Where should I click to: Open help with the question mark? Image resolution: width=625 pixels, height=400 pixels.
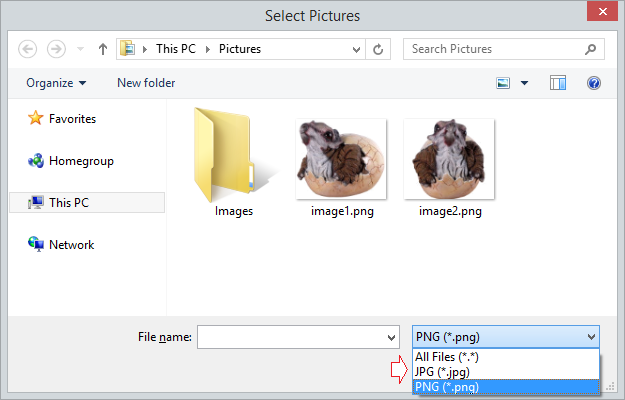point(594,83)
